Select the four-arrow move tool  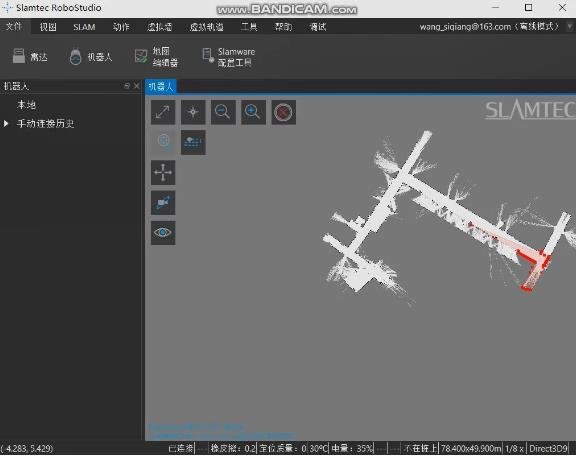pos(163,172)
